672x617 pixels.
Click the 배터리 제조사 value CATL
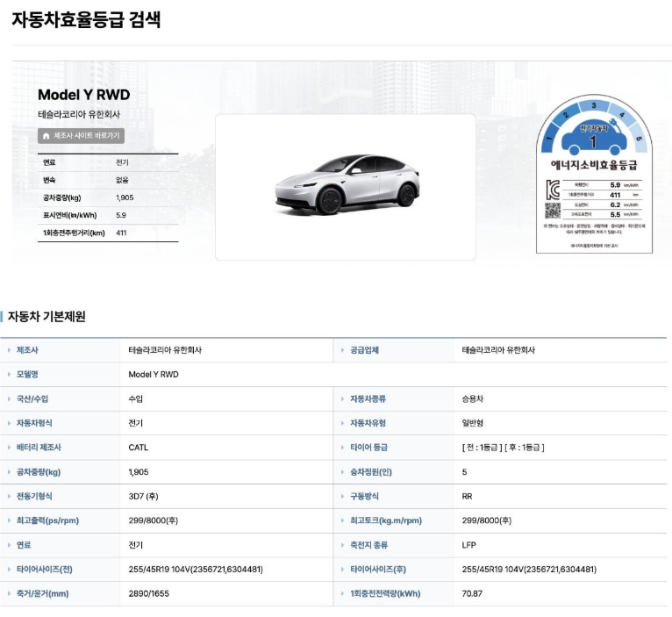(x=138, y=448)
